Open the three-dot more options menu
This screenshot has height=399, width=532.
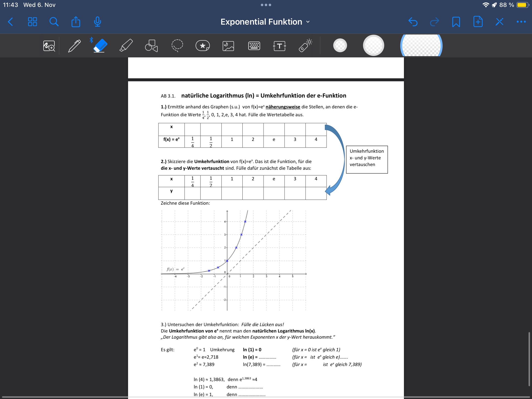(521, 22)
